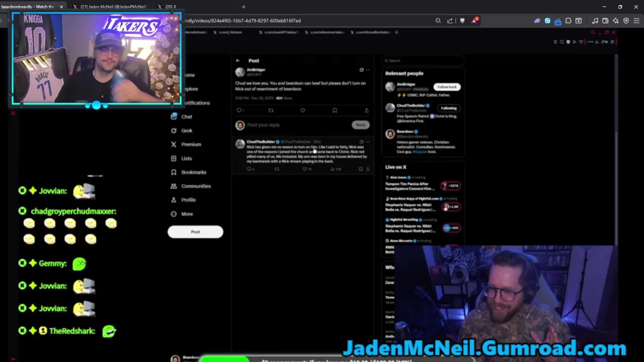Open the Communities sidebar icon
The width and height of the screenshot is (644, 362).
click(x=174, y=186)
